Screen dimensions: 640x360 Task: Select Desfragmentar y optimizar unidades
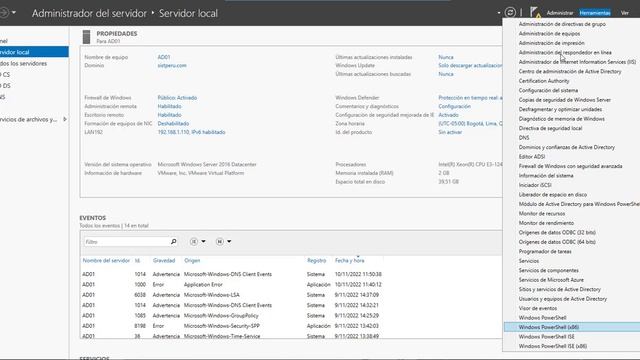click(x=560, y=109)
